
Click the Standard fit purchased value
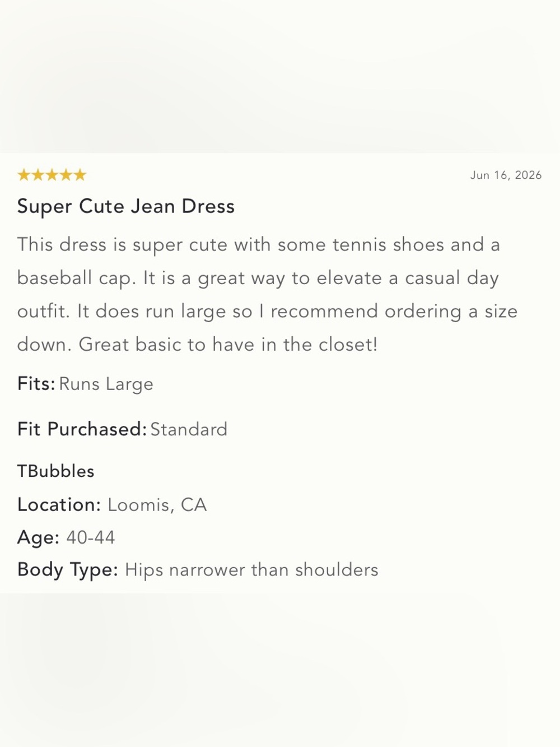pyautogui.click(x=189, y=430)
